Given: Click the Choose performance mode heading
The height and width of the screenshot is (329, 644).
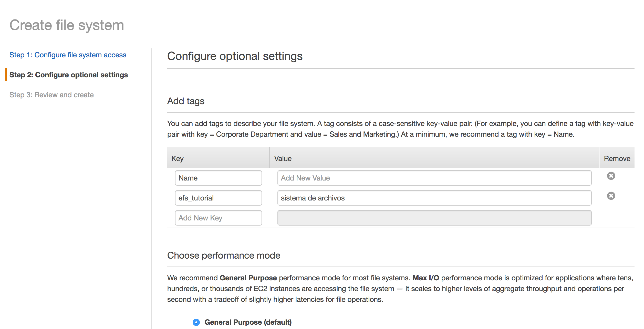Looking at the screenshot, I should tap(224, 256).
